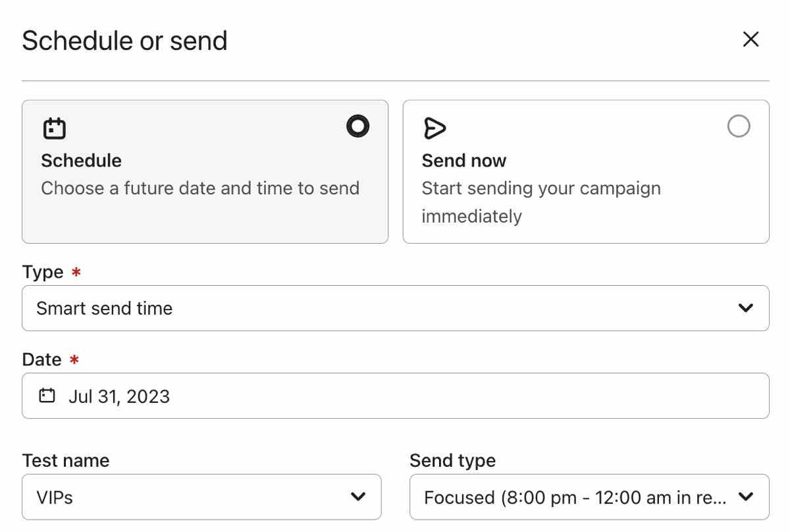Select the Schedule radio button
The height and width of the screenshot is (532, 790).
point(357,126)
